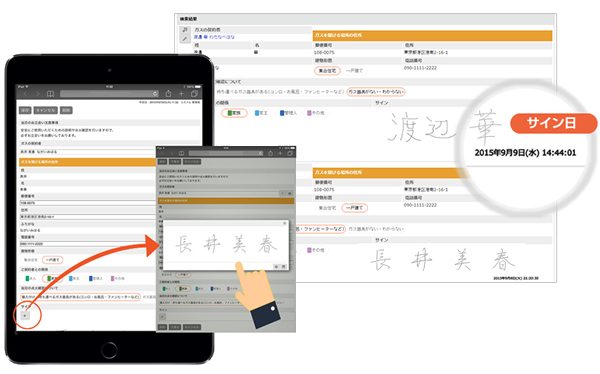This screenshot has height=374, width=600.
Task: Select 一戸建て in the first search result
Action: click(x=354, y=71)
